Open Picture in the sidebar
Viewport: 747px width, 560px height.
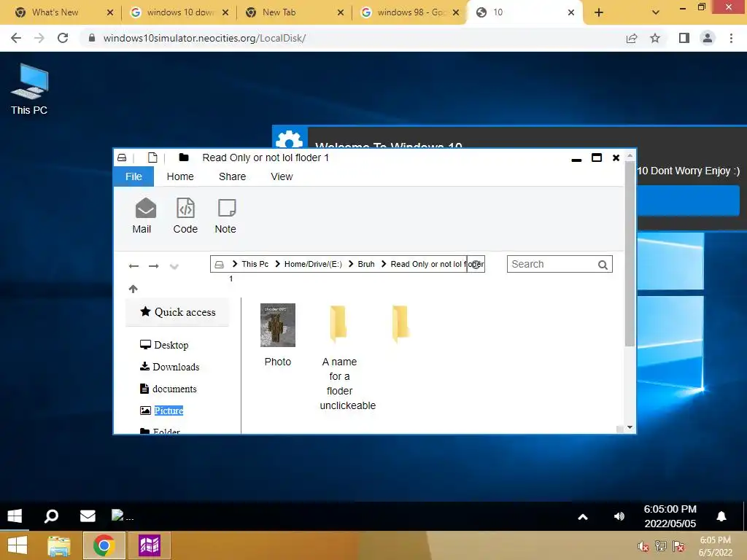[161, 411]
